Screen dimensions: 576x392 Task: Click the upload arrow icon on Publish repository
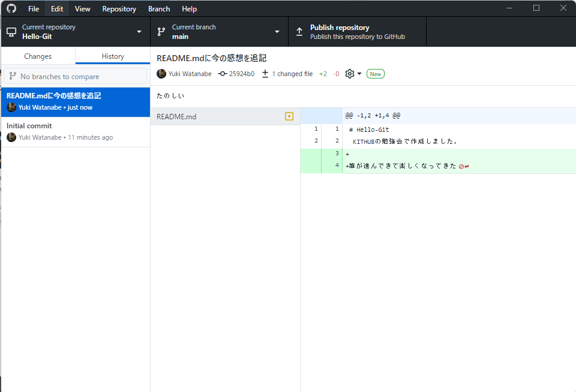pos(299,31)
